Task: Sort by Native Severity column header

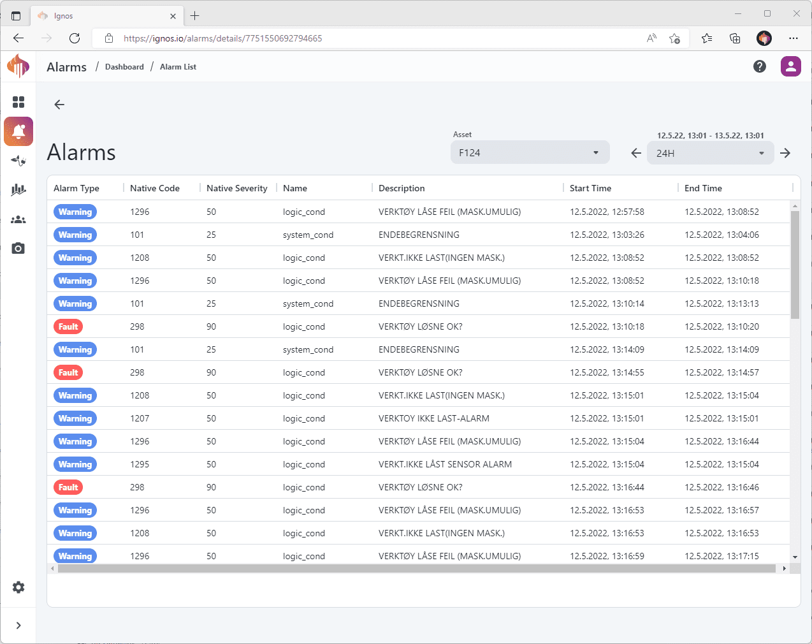Action: [237, 188]
